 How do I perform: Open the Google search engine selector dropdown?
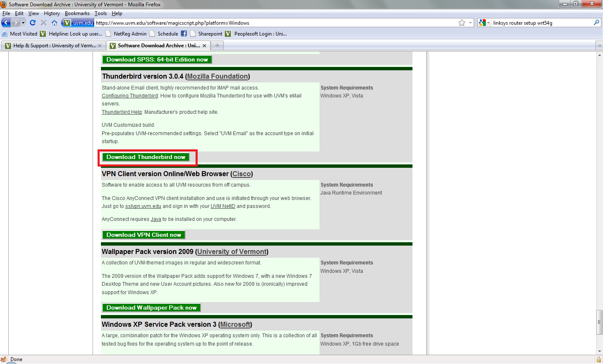coord(484,23)
